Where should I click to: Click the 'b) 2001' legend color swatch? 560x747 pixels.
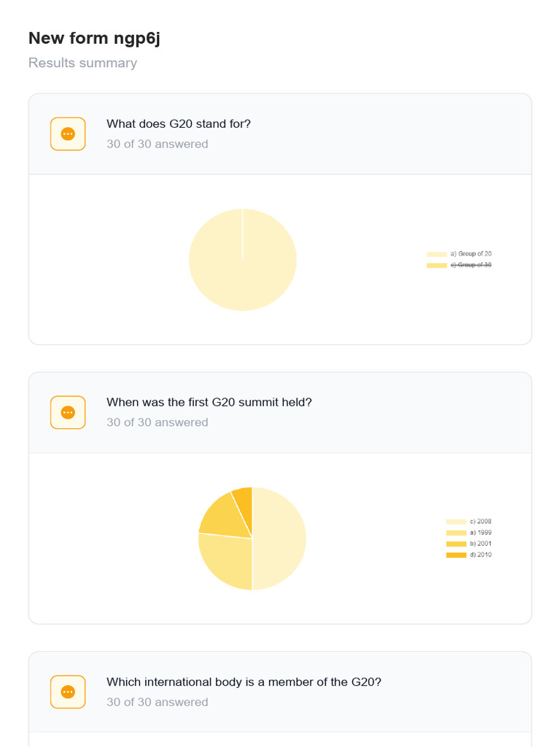point(456,544)
